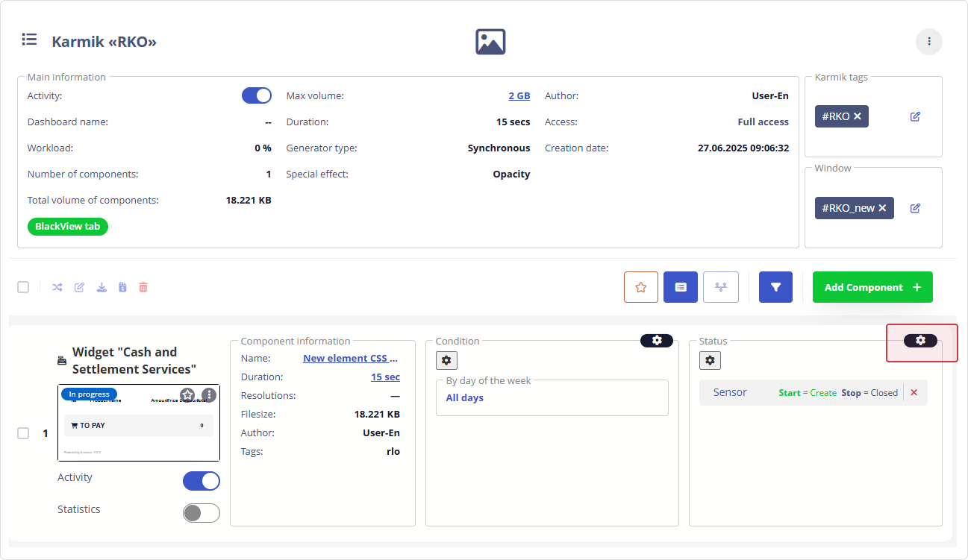Click the download components icon
The height and width of the screenshot is (560, 968).
(x=102, y=287)
